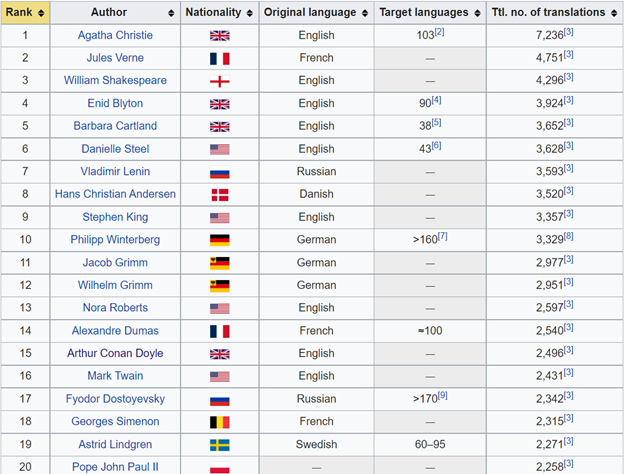This screenshot has width=624, height=474.
Task: Open the Alexandre Dumas link
Action: point(115,331)
